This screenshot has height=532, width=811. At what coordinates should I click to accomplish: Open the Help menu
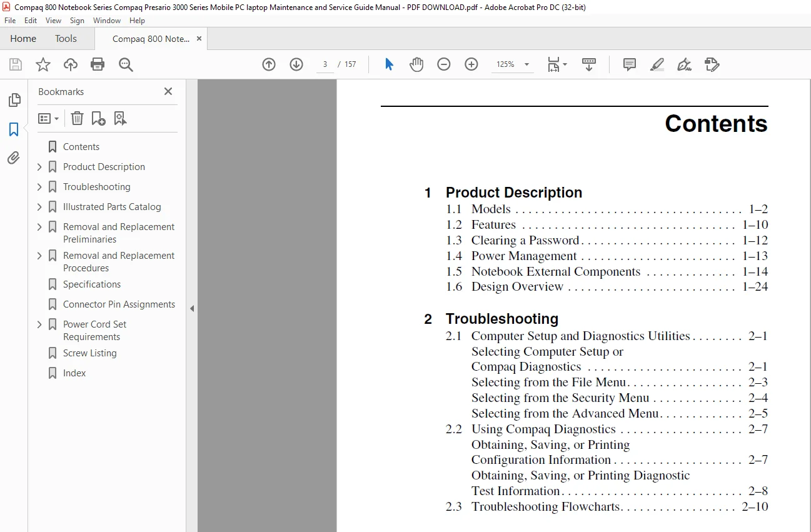point(137,21)
